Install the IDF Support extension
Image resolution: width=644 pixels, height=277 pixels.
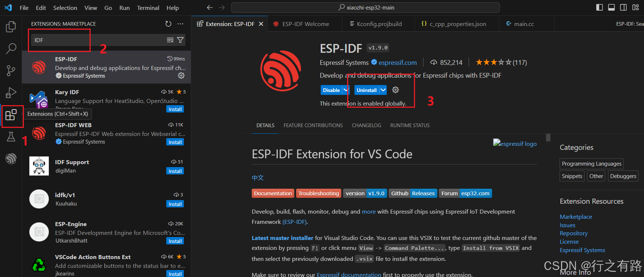[175, 171]
